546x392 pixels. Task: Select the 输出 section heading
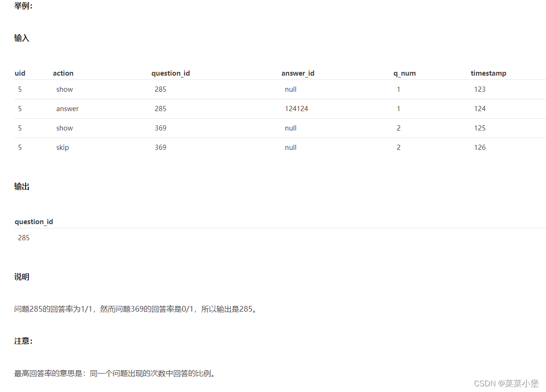22,186
